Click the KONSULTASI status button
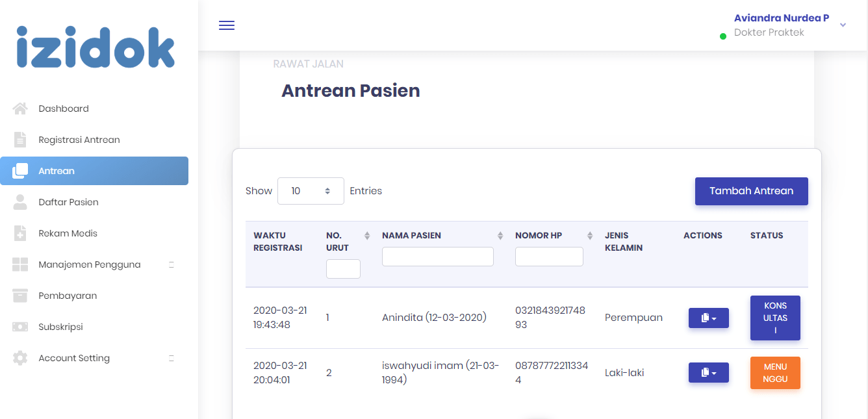Screen dimensions: 868x419 coord(775,318)
